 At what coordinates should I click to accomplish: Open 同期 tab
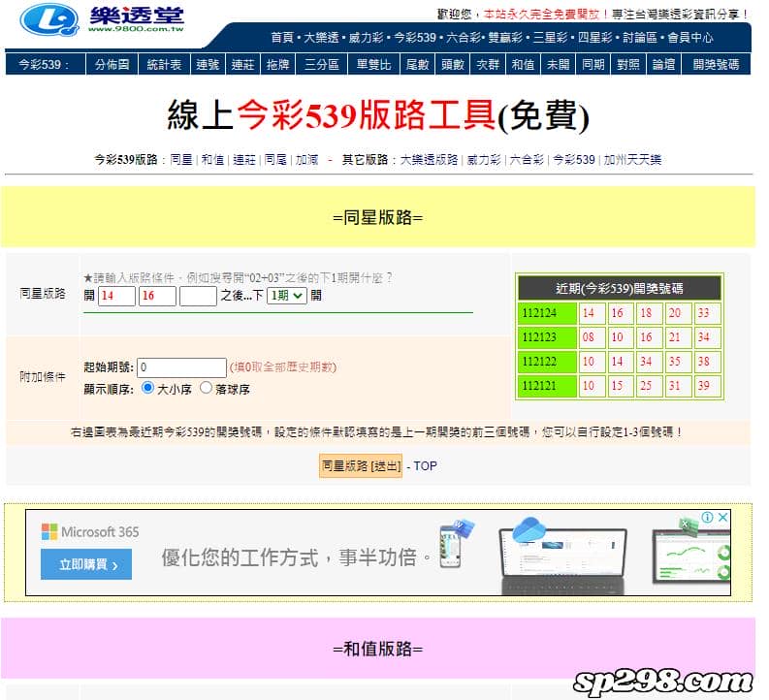click(593, 65)
